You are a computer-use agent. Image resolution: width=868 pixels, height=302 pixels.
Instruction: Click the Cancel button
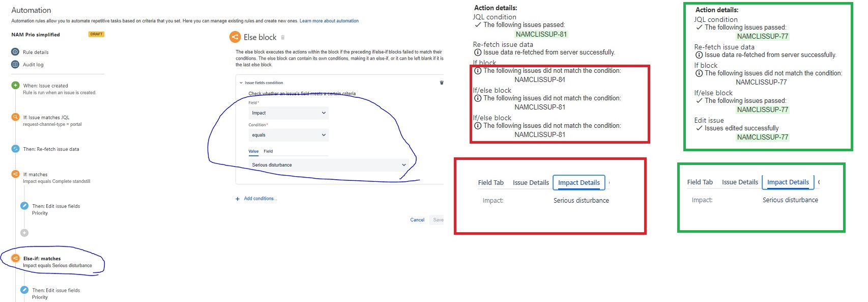pyautogui.click(x=417, y=220)
